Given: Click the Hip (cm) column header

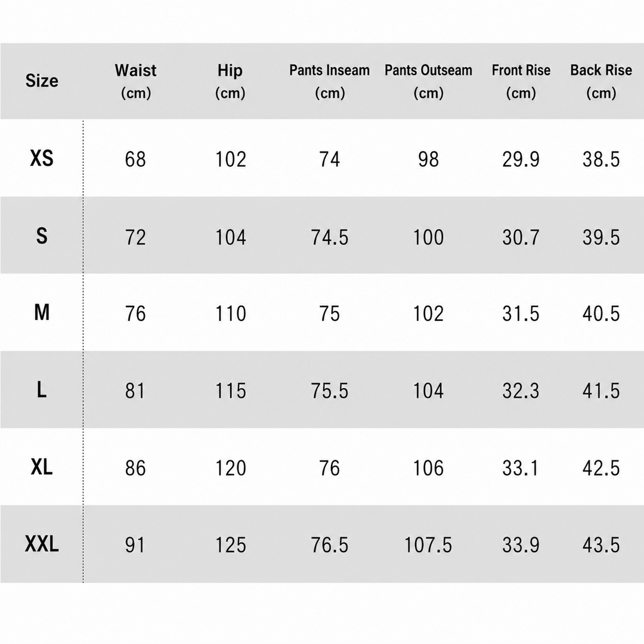Looking at the screenshot, I should pos(230,81).
